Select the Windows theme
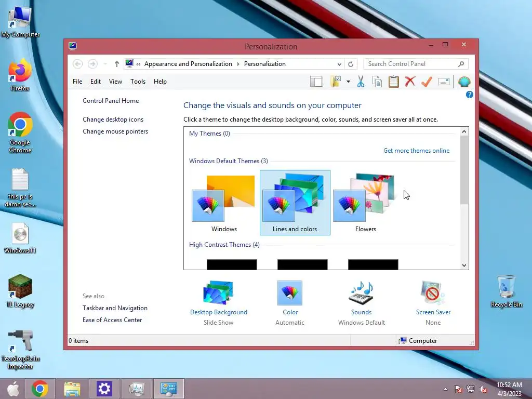The width and height of the screenshot is (532, 399). (224, 203)
